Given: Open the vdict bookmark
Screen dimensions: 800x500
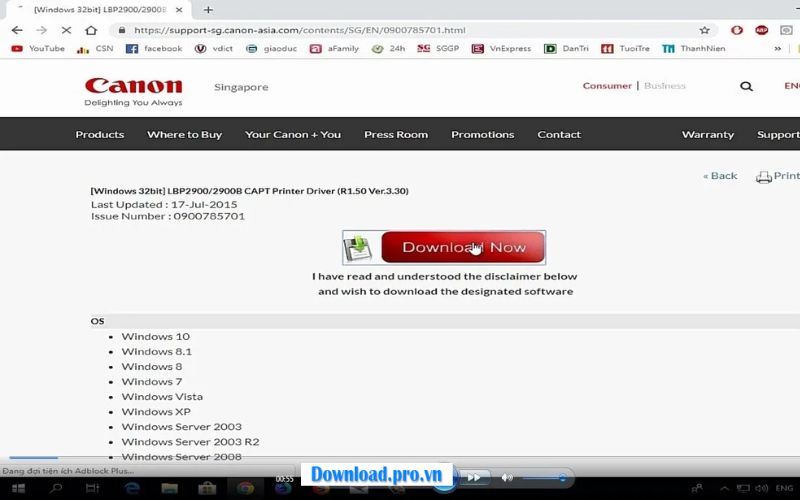Looking at the screenshot, I should click(214, 48).
